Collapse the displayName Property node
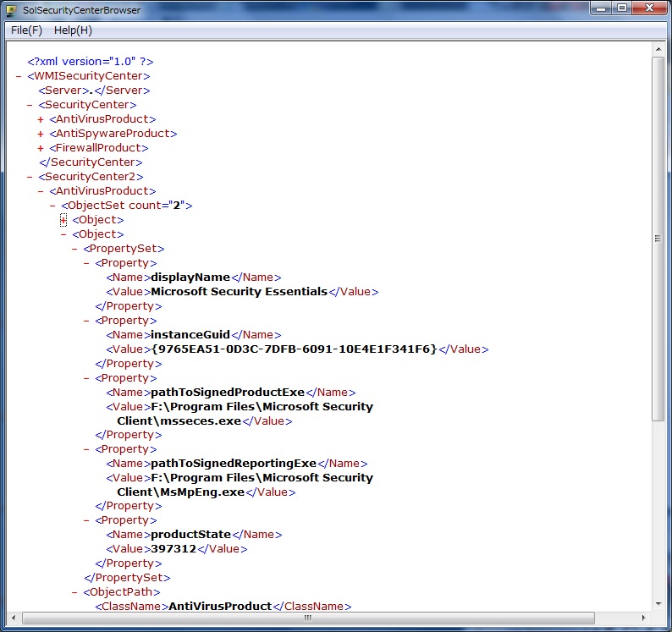 (x=86, y=263)
